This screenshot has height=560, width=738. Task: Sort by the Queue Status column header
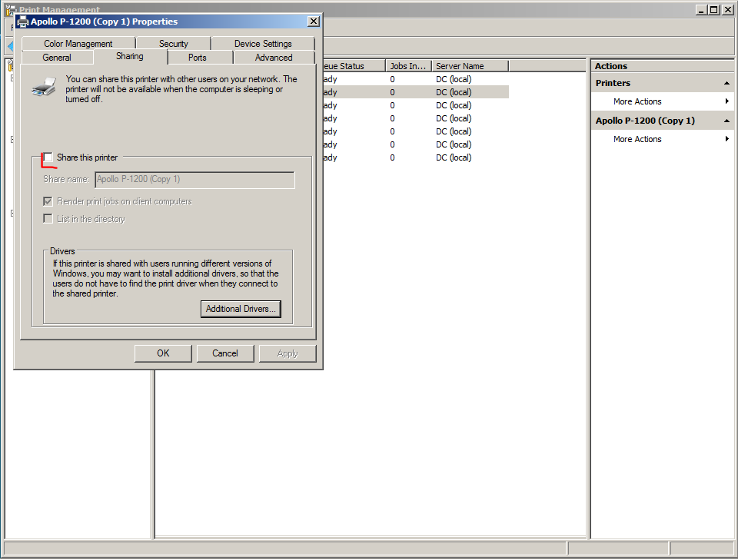(354, 66)
